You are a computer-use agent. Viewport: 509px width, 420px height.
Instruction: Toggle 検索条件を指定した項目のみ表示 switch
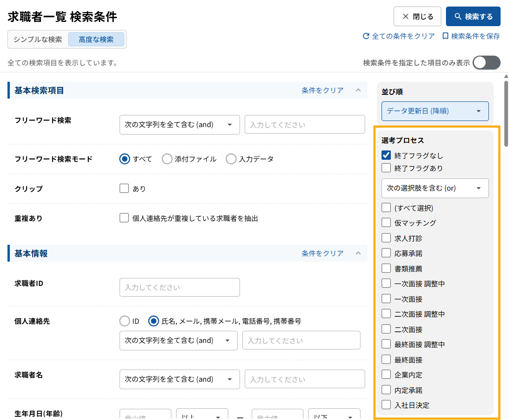(x=486, y=63)
